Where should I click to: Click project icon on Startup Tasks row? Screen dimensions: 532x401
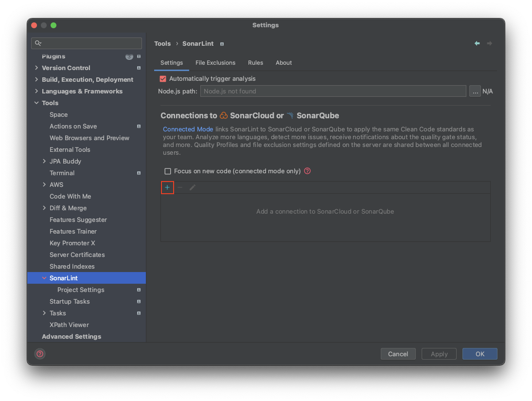pos(139,302)
